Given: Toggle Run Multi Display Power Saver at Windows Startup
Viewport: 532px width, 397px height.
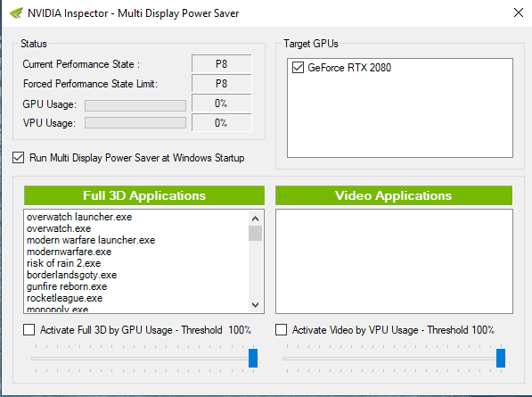Looking at the screenshot, I should (19, 158).
